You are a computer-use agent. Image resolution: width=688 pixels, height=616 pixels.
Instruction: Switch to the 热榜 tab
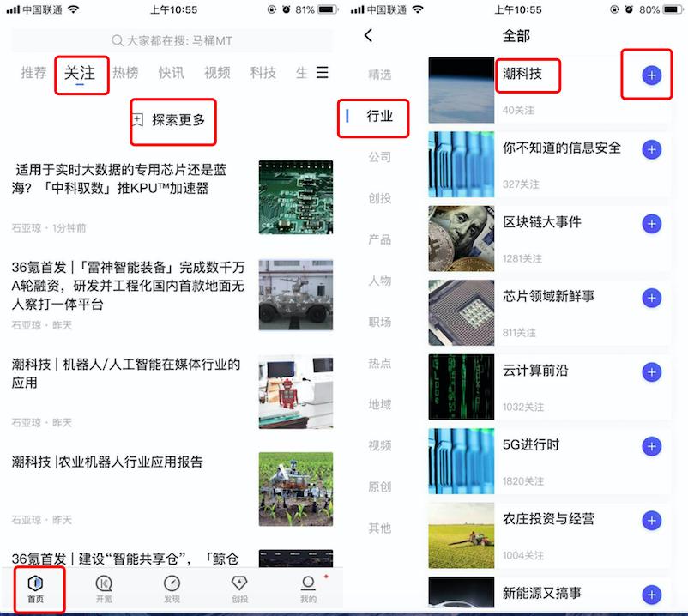125,72
